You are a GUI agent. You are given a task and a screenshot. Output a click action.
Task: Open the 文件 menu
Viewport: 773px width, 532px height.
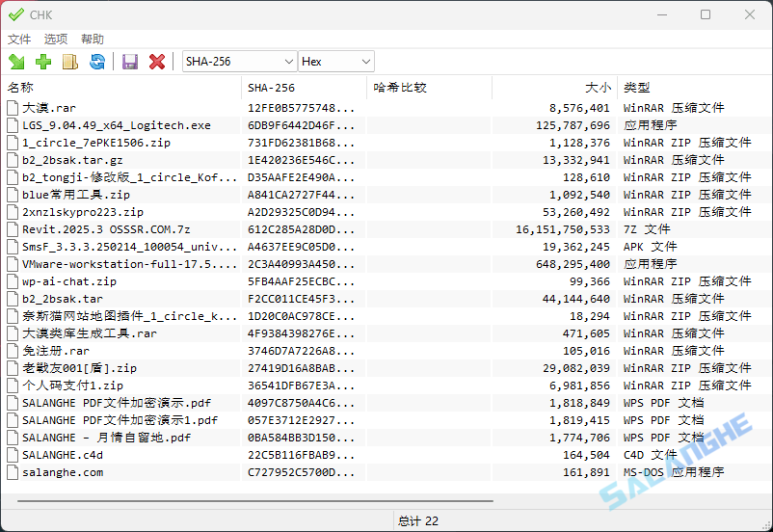(19, 39)
